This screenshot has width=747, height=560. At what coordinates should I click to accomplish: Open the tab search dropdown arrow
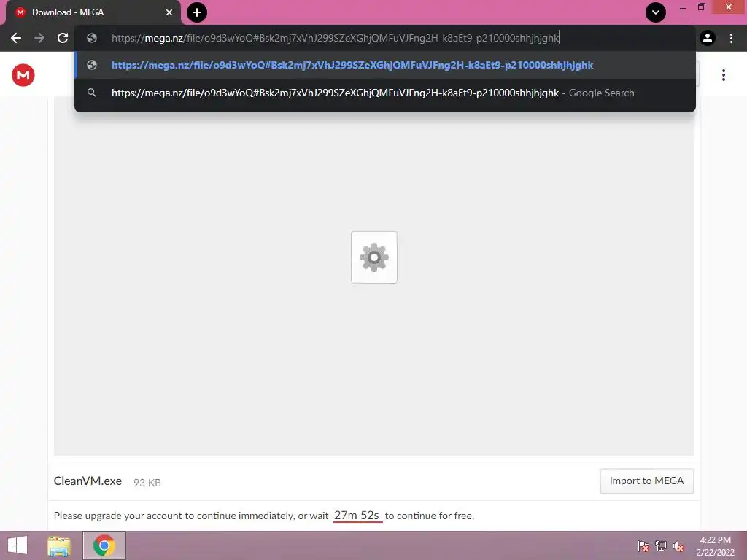tap(656, 12)
